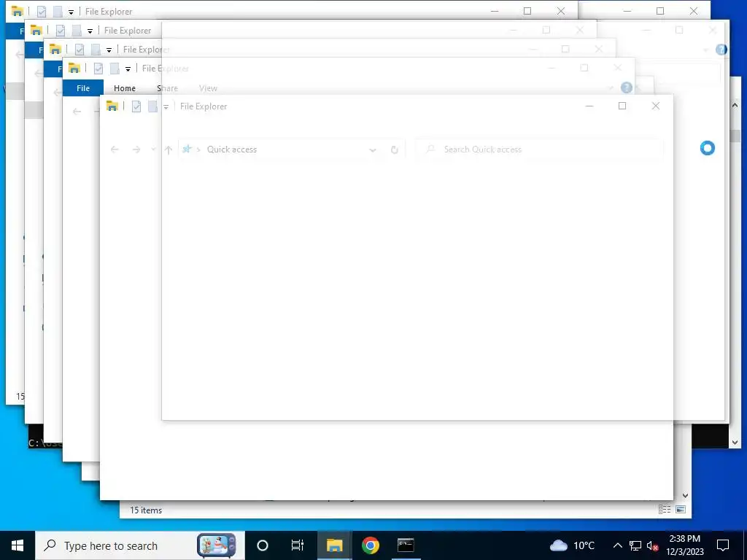Create a new folder from the front File Explorer title bar
The height and width of the screenshot is (560, 747).
152,106
